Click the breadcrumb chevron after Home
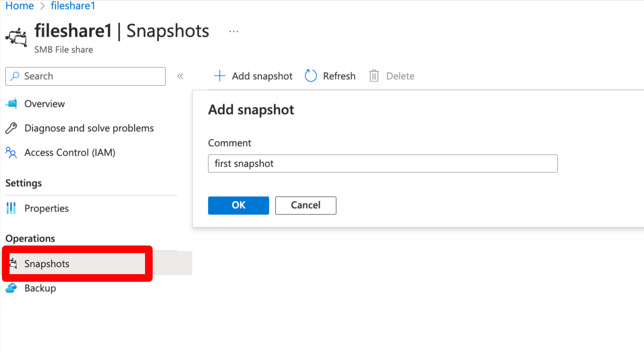Viewport: 644px width, 352px height. (43, 6)
